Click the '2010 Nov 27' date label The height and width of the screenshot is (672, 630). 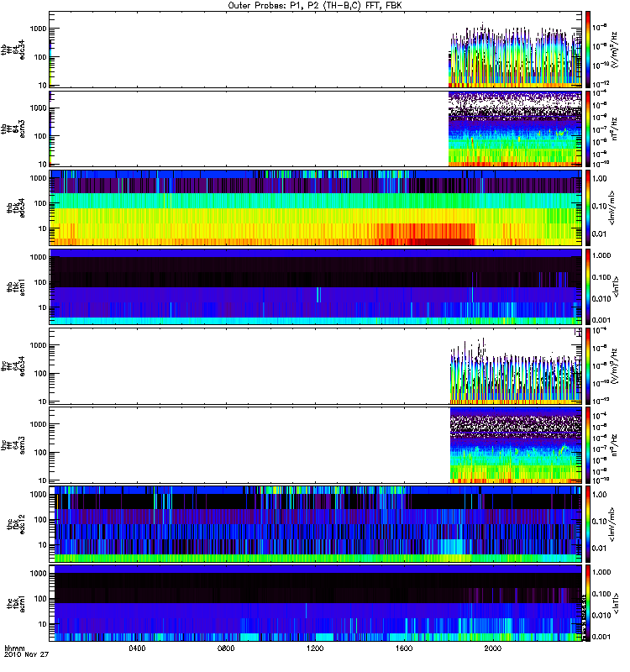coord(27,654)
